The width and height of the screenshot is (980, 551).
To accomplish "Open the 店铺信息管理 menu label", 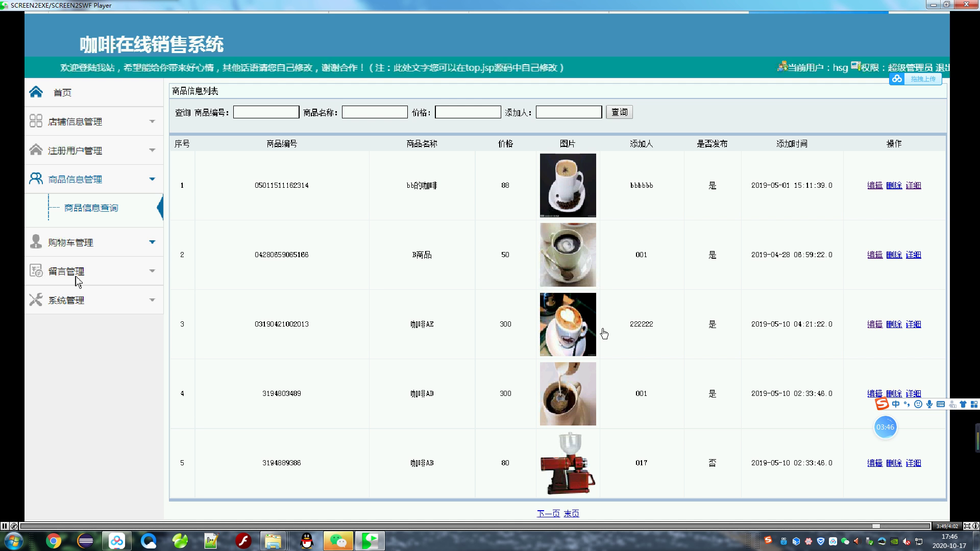I will pos(75,121).
